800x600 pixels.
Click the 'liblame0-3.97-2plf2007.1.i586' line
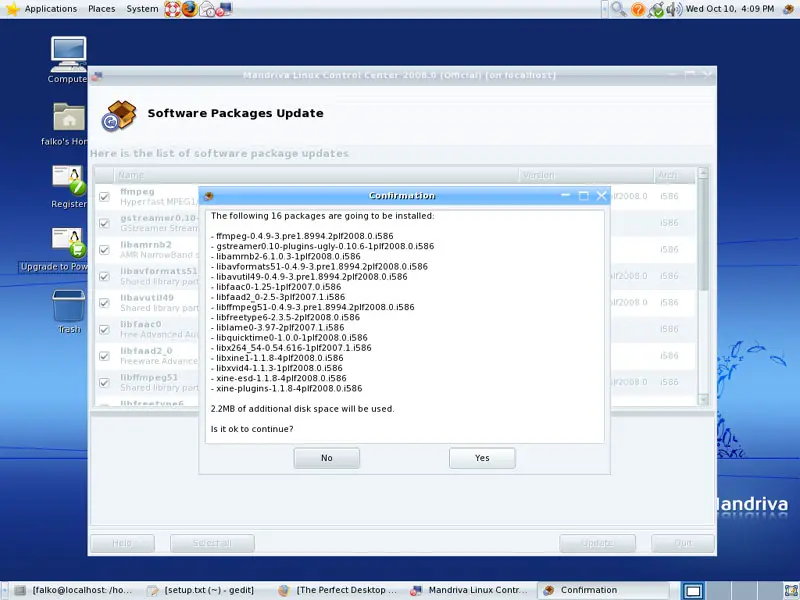click(x=278, y=328)
